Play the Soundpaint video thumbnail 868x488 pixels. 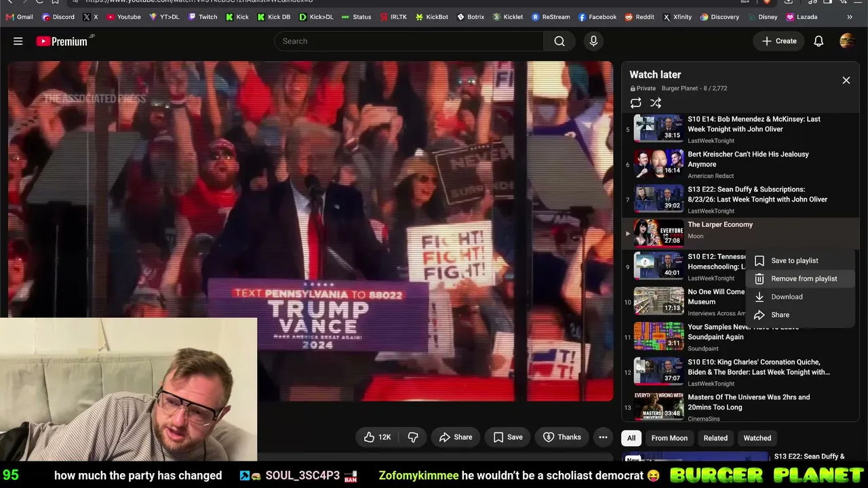(x=658, y=336)
